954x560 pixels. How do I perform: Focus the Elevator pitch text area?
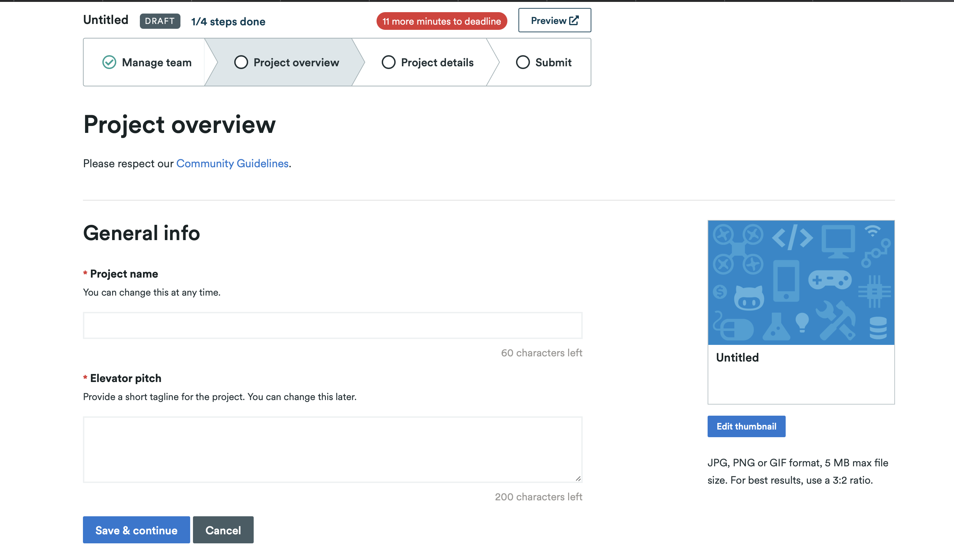coord(332,449)
